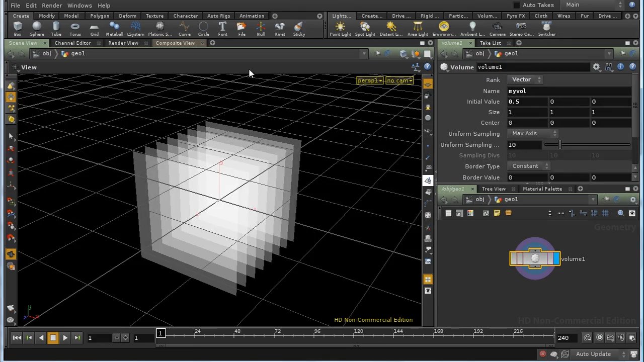644x362 pixels.
Task: Open the Rank dropdown set to Vector
Action: pyautogui.click(x=526, y=79)
